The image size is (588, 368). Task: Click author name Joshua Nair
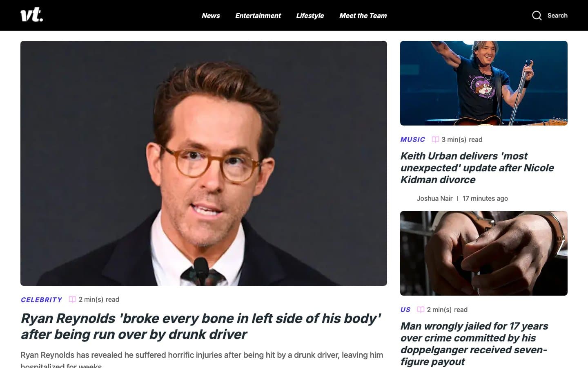point(434,198)
